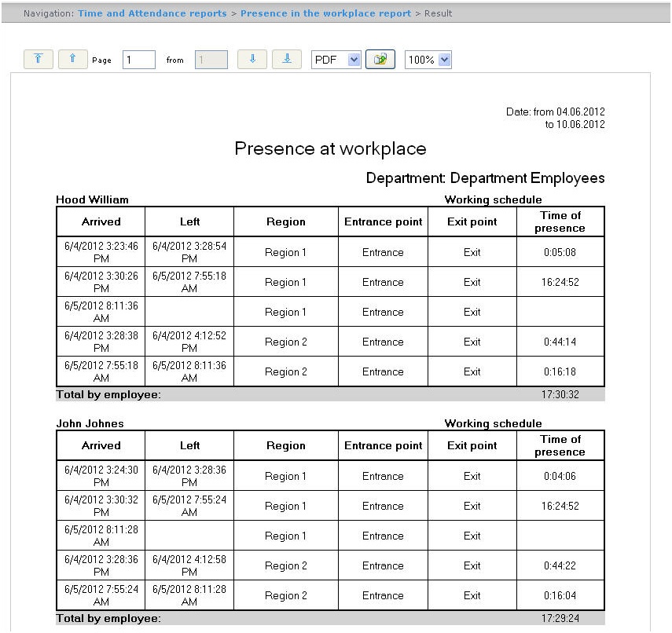Click the Presence at workplace title
The image size is (672, 633).
pyautogui.click(x=330, y=148)
